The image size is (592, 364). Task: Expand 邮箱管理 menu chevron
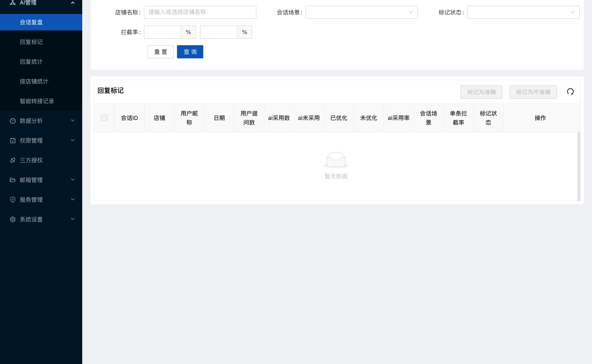point(73,180)
